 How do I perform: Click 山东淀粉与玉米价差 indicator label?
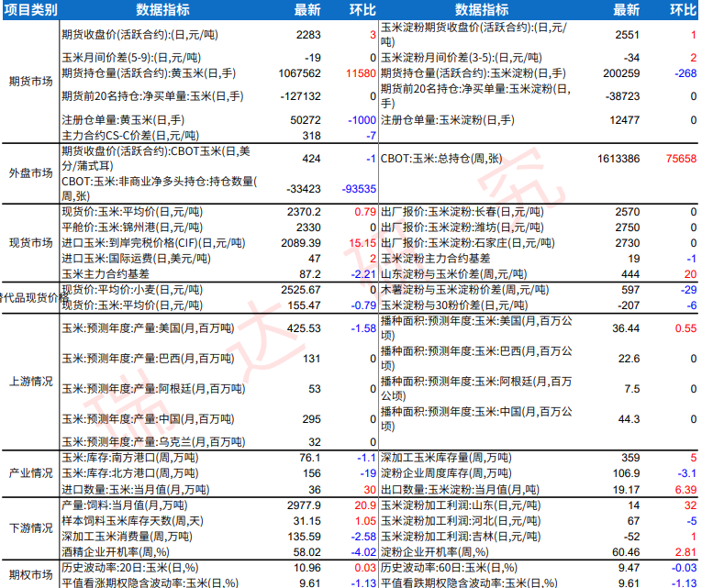pyautogui.click(x=454, y=274)
